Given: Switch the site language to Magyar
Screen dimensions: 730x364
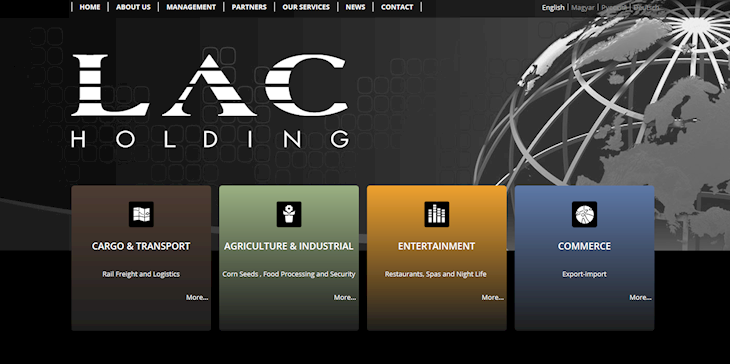Looking at the screenshot, I should (582, 7).
